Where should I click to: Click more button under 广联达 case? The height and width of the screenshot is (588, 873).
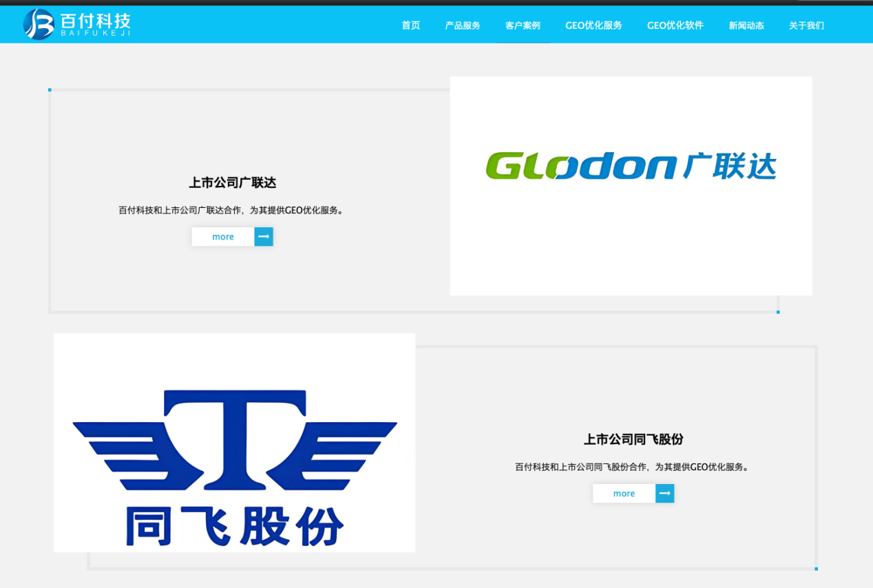tap(223, 237)
